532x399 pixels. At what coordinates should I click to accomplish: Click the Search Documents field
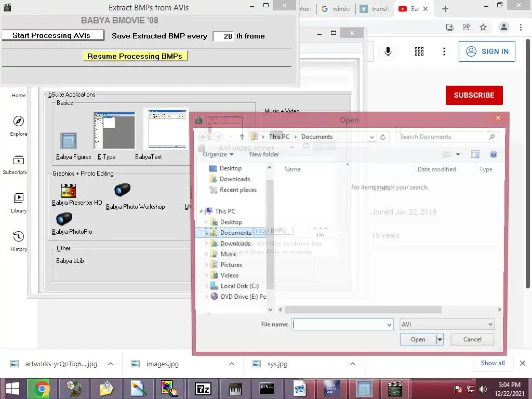pos(447,137)
